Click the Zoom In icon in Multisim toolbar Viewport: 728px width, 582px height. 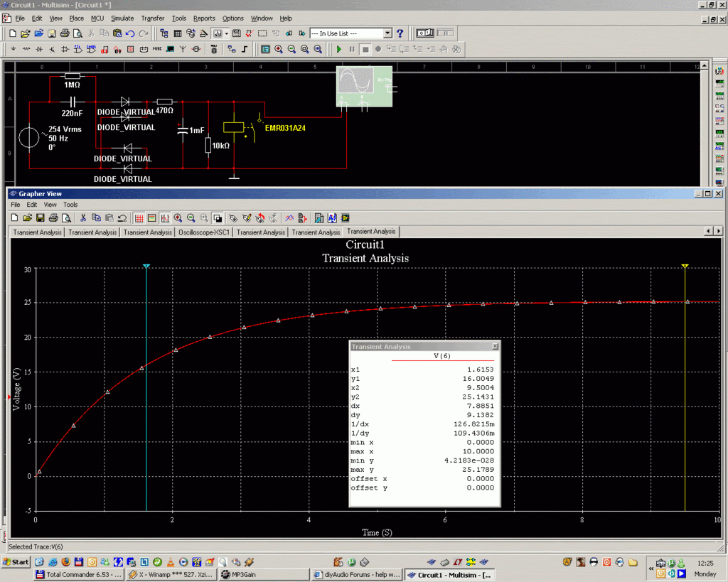(279, 49)
